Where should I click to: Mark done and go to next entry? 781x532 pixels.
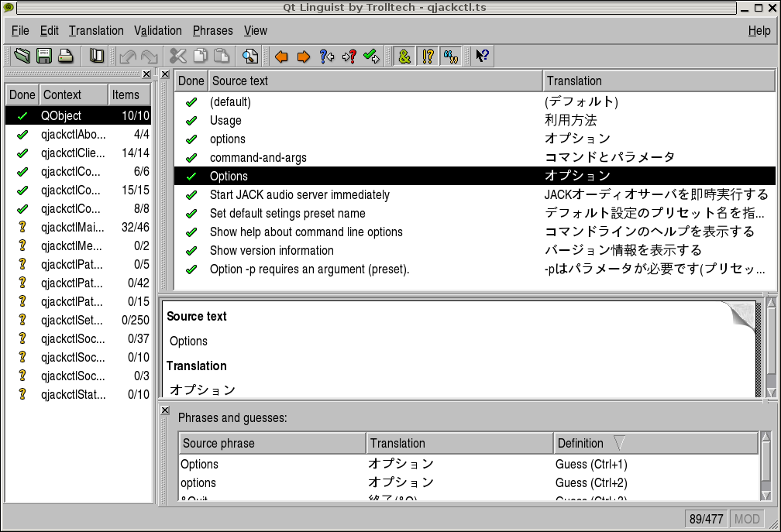[372, 56]
